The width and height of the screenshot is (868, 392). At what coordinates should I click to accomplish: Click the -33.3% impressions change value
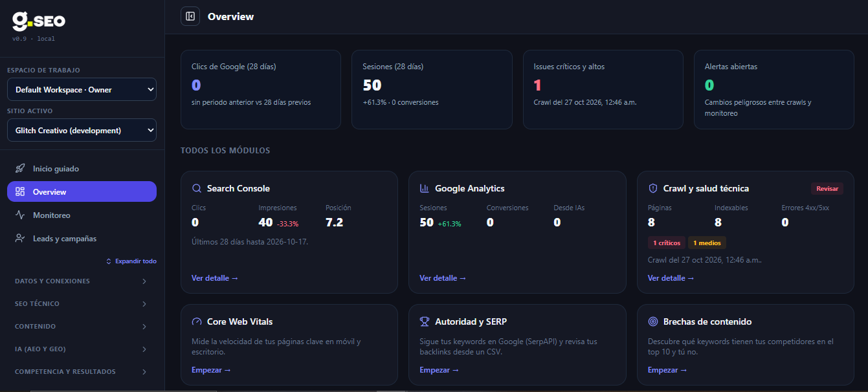(x=287, y=224)
